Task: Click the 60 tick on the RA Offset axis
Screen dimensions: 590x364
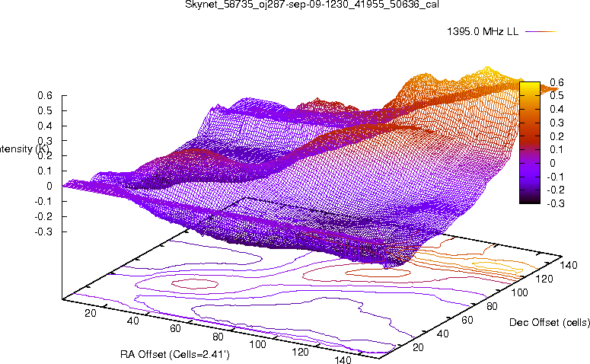Action: 175,328
